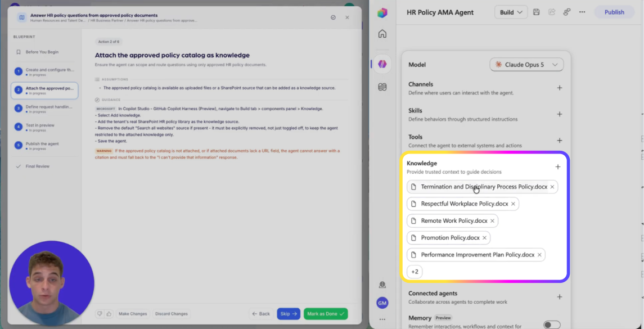The height and width of the screenshot is (329, 644).
Task: Open the flows icon below agents
Action: tap(382, 87)
